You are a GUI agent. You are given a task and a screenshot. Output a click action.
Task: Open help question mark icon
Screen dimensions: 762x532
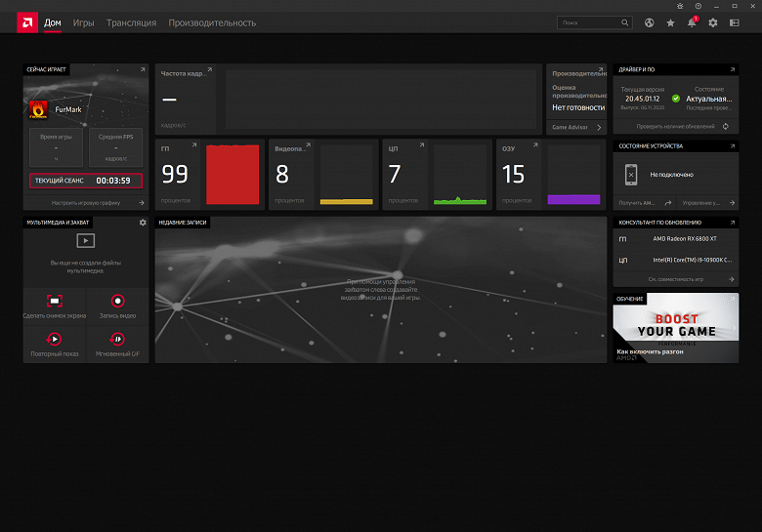click(x=698, y=6)
